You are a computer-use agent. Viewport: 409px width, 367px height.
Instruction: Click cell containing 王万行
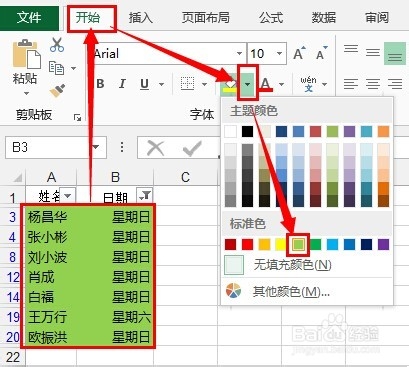click(51, 317)
